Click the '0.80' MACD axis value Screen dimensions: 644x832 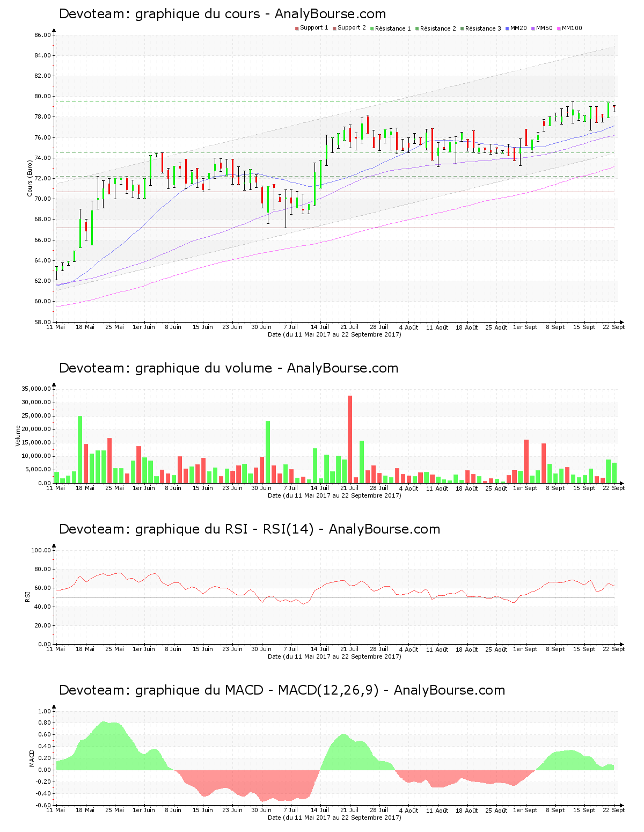click(45, 723)
